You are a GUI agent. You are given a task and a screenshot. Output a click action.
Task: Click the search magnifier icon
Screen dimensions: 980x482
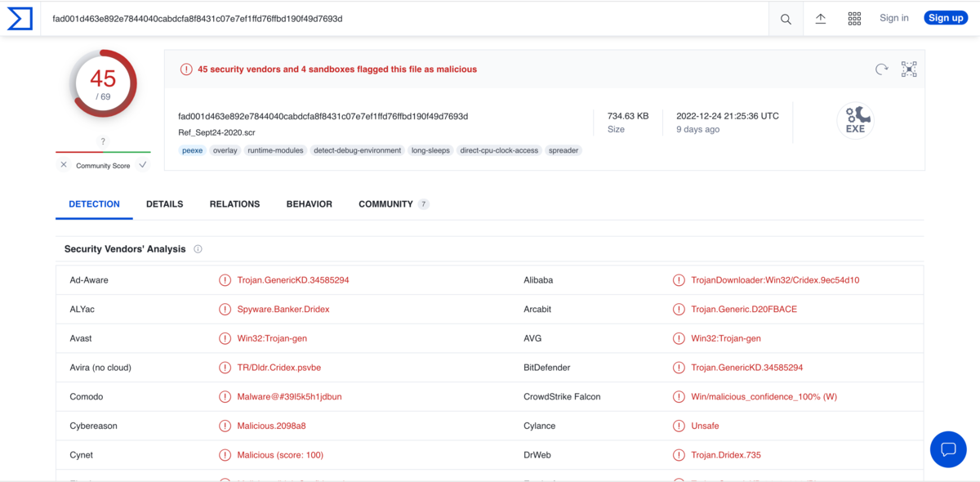point(786,19)
